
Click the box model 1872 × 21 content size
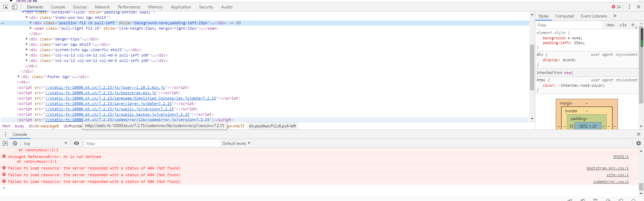pyautogui.click(x=588, y=126)
